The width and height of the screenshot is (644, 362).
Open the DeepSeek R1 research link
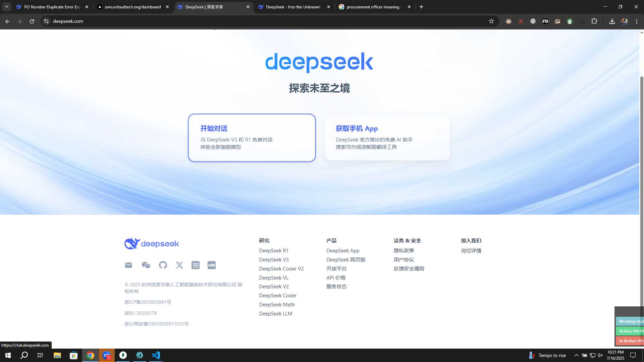(x=274, y=251)
